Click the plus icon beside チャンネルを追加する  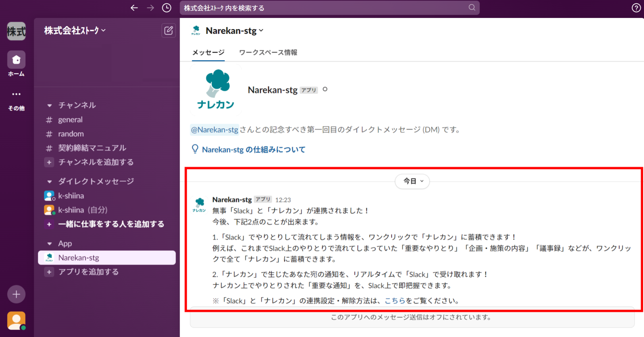point(49,162)
